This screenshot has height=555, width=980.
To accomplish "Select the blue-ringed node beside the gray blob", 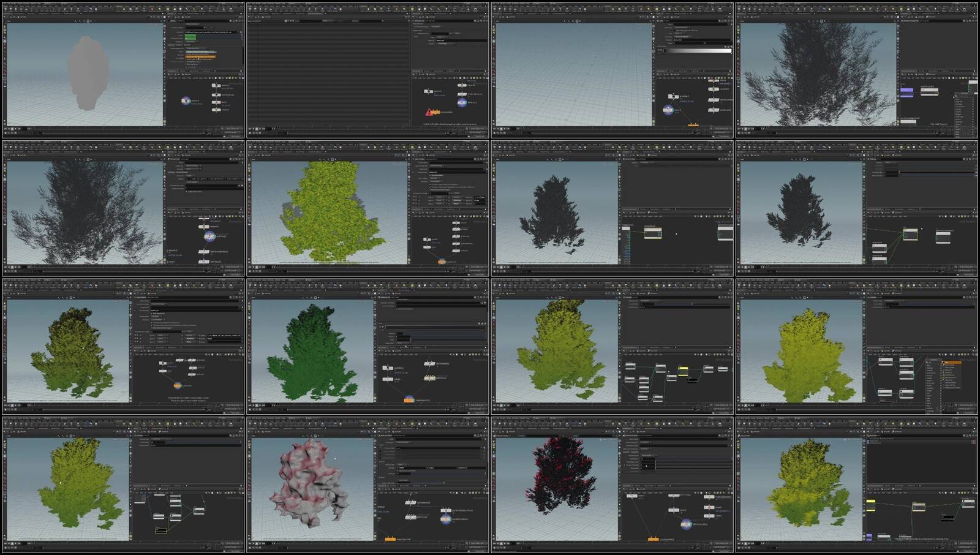I will tap(186, 100).
